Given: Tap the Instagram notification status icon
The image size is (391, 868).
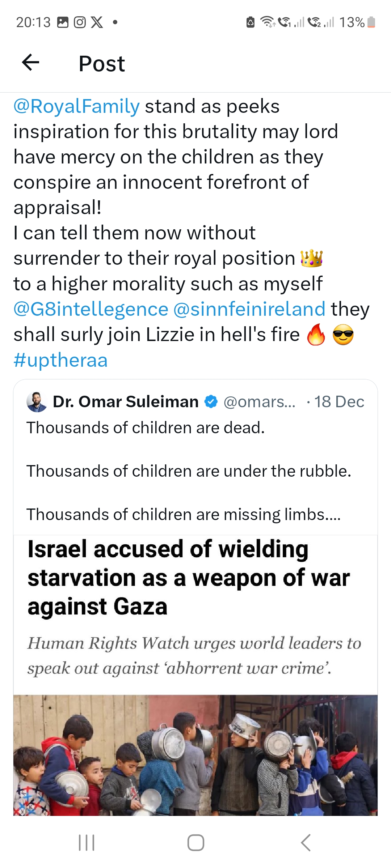Looking at the screenshot, I should click(80, 22).
